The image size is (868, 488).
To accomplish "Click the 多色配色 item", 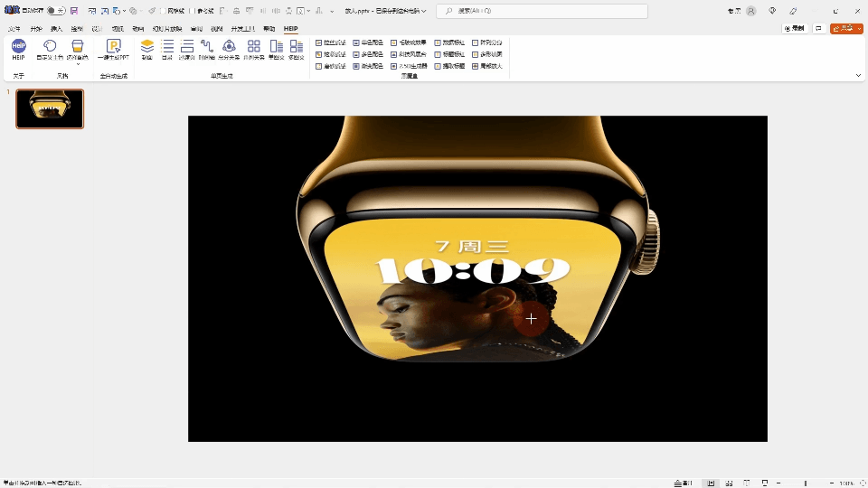I will coord(368,54).
